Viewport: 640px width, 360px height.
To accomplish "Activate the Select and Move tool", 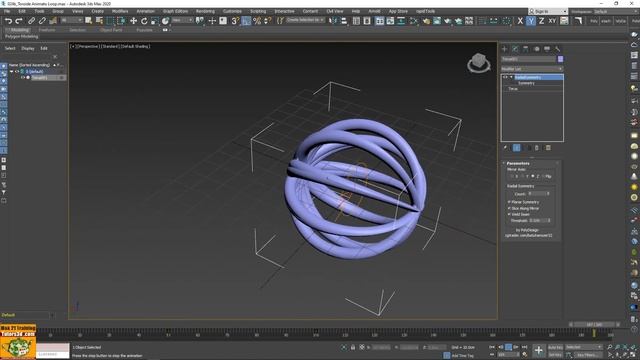I will [133, 21].
